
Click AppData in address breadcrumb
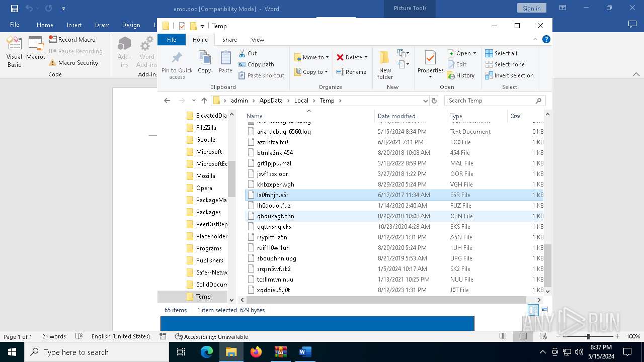click(271, 101)
